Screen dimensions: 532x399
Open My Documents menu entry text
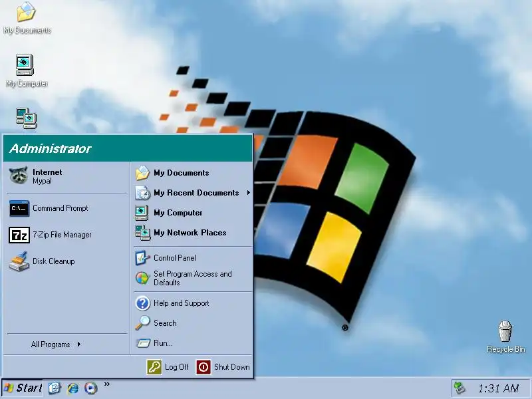181,173
